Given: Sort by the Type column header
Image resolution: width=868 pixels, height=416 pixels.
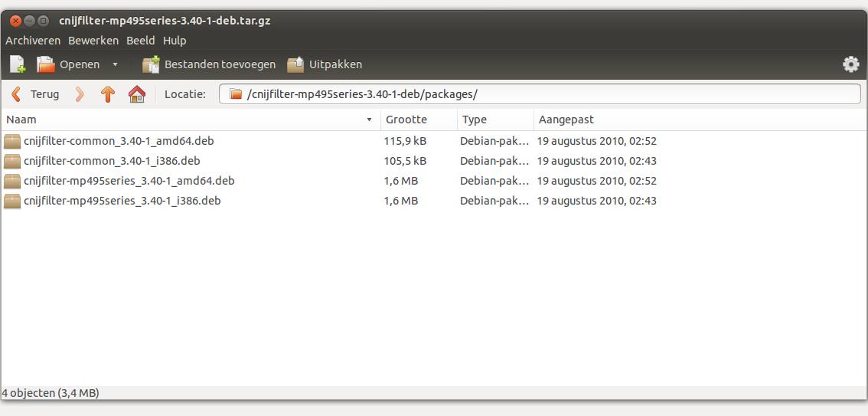Looking at the screenshot, I should coord(495,120).
